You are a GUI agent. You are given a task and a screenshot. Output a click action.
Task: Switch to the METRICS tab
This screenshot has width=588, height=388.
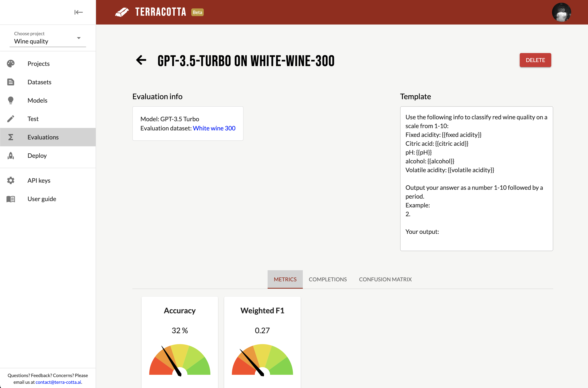(285, 279)
